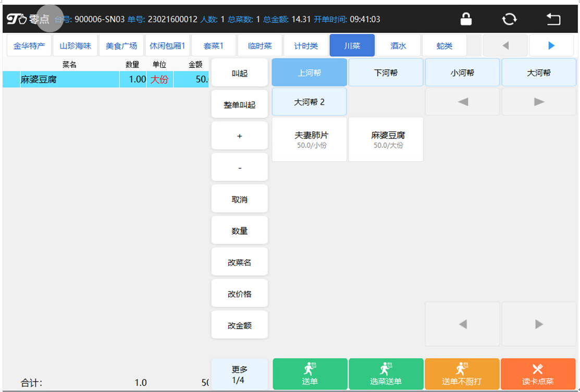Switch to the 山珍海味 category tab
580x392 pixels.
tap(75, 46)
